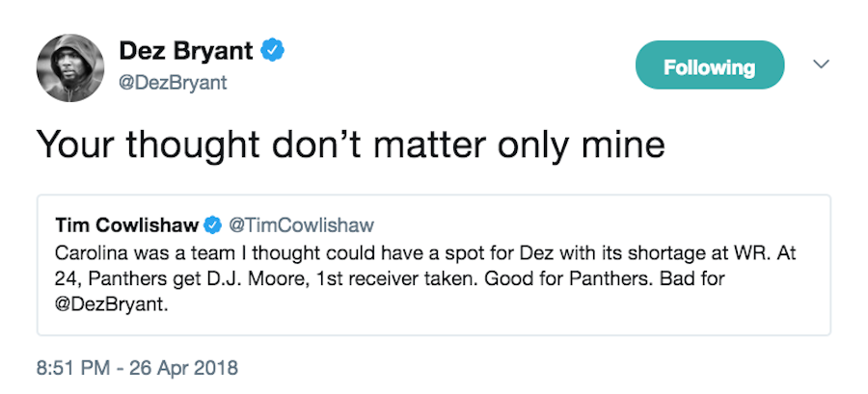868x394 pixels.
Task: Click the word "Carolina" in the quoted tweet
Action: (x=89, y=251)
